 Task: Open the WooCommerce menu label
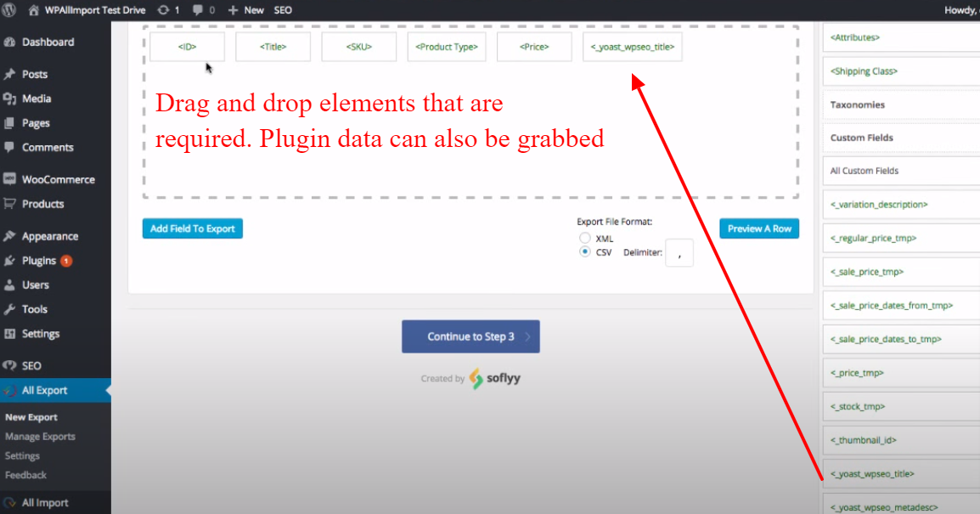tap(58, 179)
